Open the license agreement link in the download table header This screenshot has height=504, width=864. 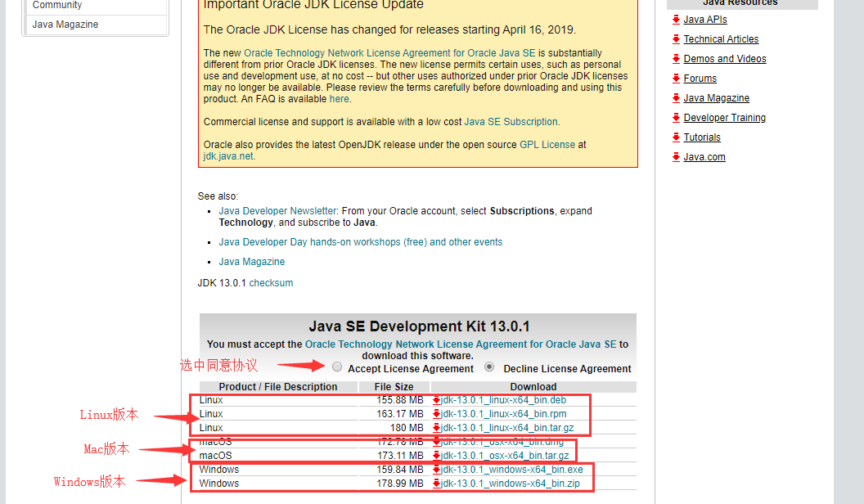click(x=461, y=344)
